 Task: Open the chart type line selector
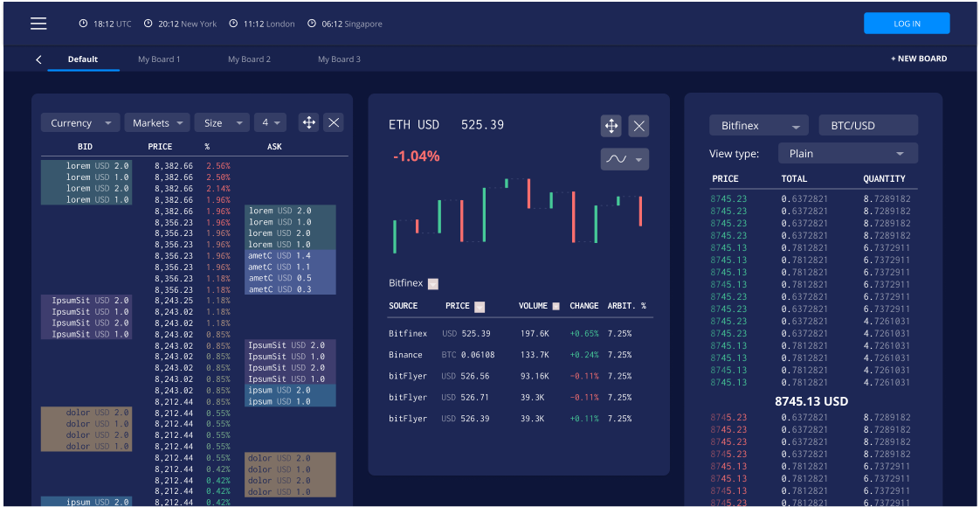coord(625,159)
